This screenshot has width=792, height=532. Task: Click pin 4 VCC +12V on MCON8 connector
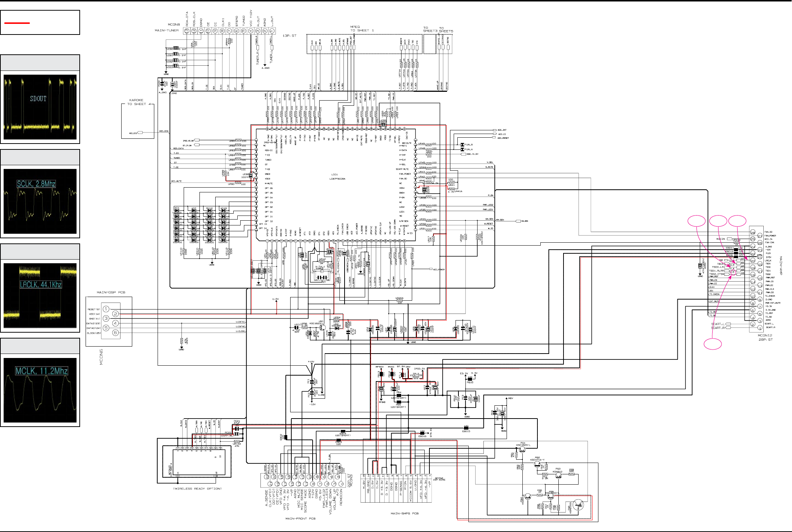(x=251, y=31)
